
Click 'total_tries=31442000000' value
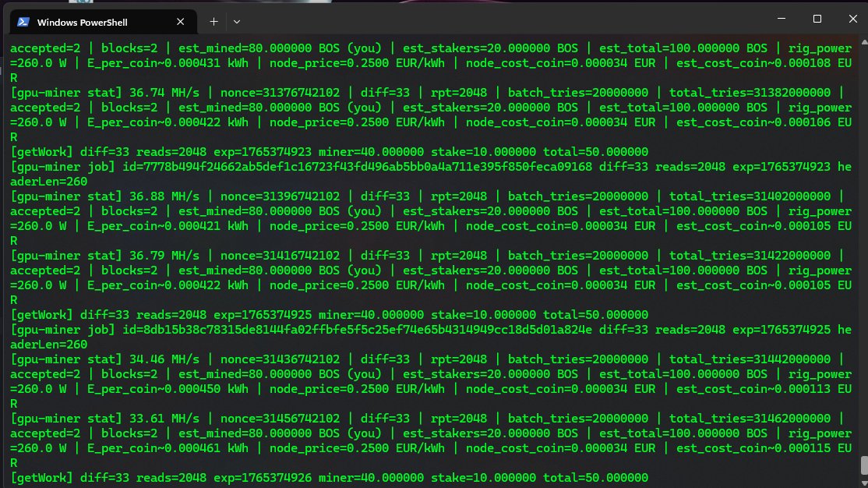click(750, 359)
